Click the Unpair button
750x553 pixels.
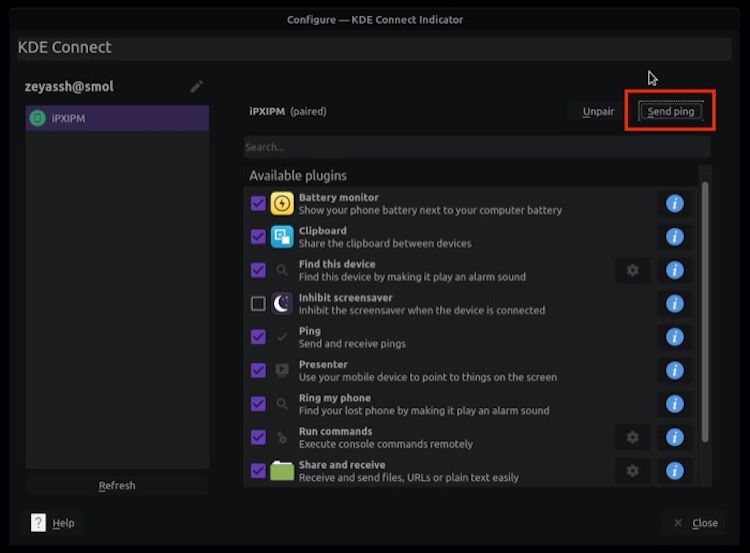tap(598, 111)
